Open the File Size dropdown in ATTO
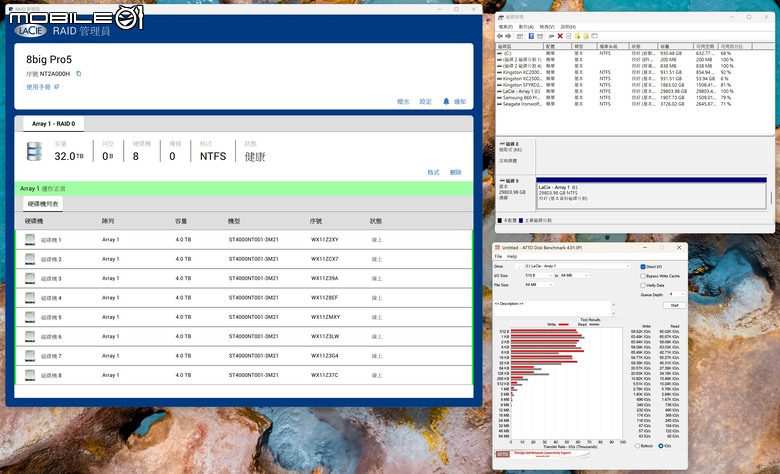This screenshot has height=474, width=780. pyautogui.click(x=539, y=284)
